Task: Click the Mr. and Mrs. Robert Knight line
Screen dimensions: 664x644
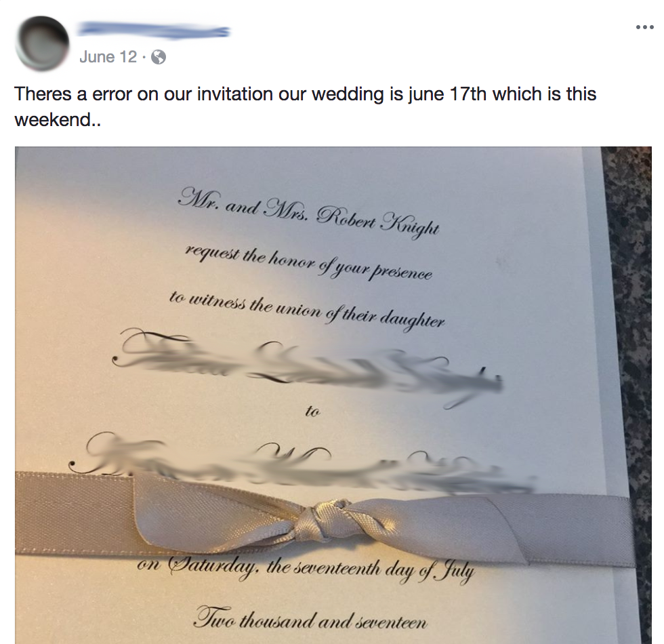Action: click(309, 213)
